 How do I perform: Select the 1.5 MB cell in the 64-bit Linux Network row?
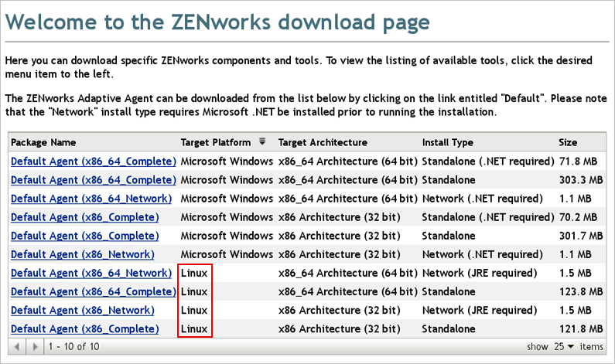point(575,273)
